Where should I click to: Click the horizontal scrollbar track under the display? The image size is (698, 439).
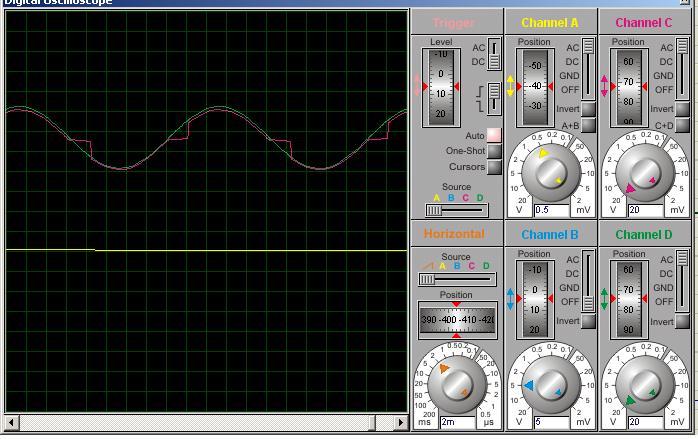coord(206,422)
